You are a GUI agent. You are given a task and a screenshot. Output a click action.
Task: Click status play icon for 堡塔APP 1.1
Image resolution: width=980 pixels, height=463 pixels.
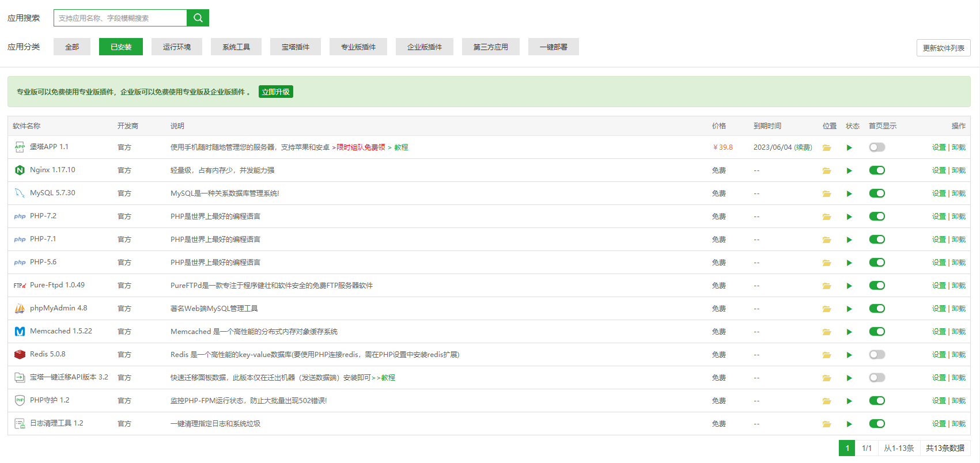[849, 147]
